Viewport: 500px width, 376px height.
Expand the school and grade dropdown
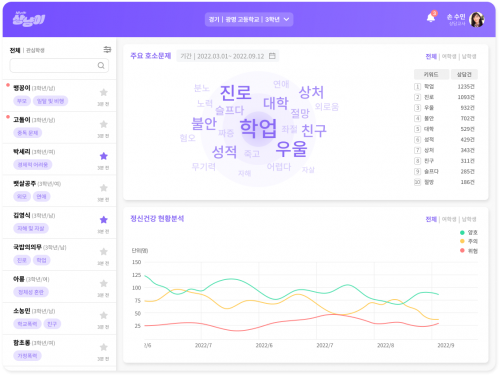coord(249,19)
